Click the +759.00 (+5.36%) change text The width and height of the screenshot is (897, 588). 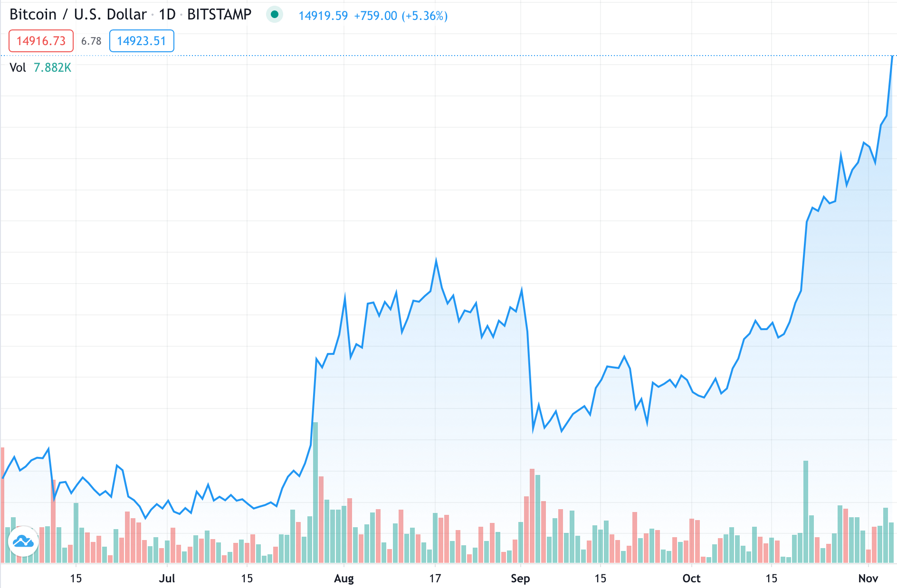click(401, 16)
